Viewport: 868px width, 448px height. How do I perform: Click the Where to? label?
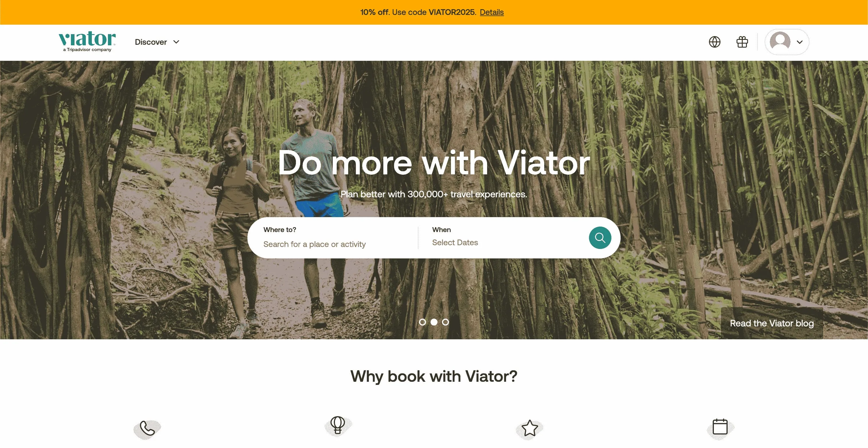280,229
